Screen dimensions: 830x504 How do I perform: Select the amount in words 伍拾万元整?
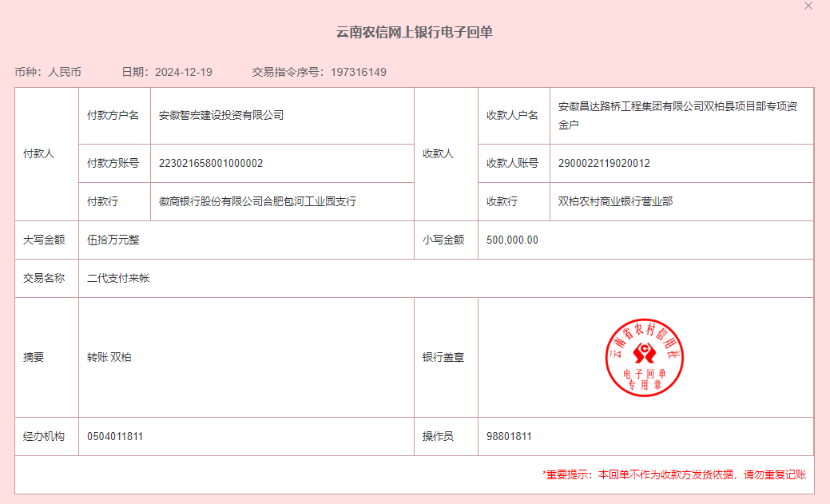pos(113,240)
